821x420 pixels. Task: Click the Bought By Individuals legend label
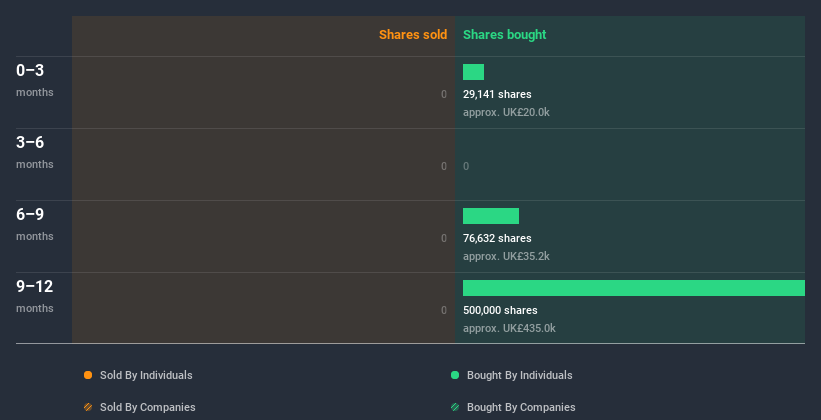519,375
